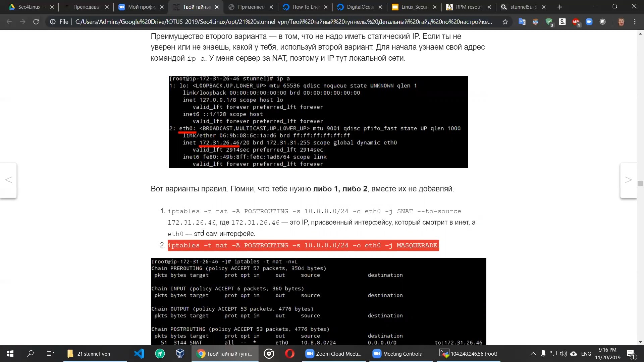Open Opera browser from taskbar
644x362 pixels.
(290, 354)
